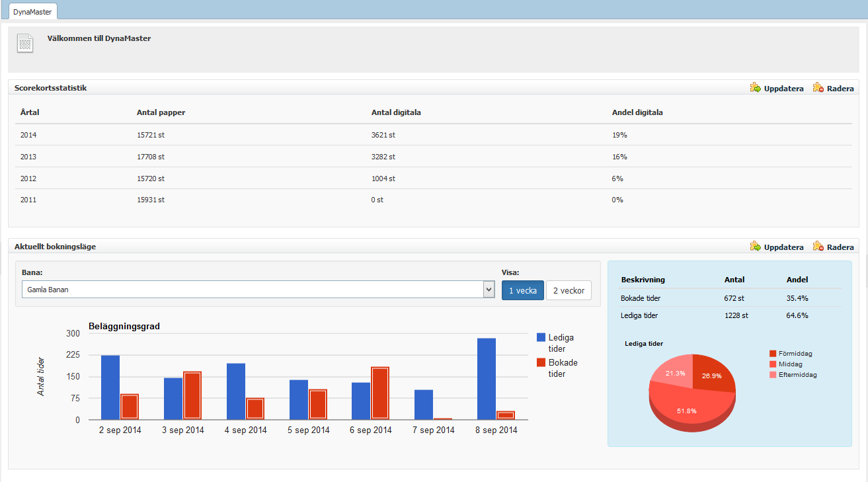
Task: Click the Bokade tider row label
Action: point(641,298)
